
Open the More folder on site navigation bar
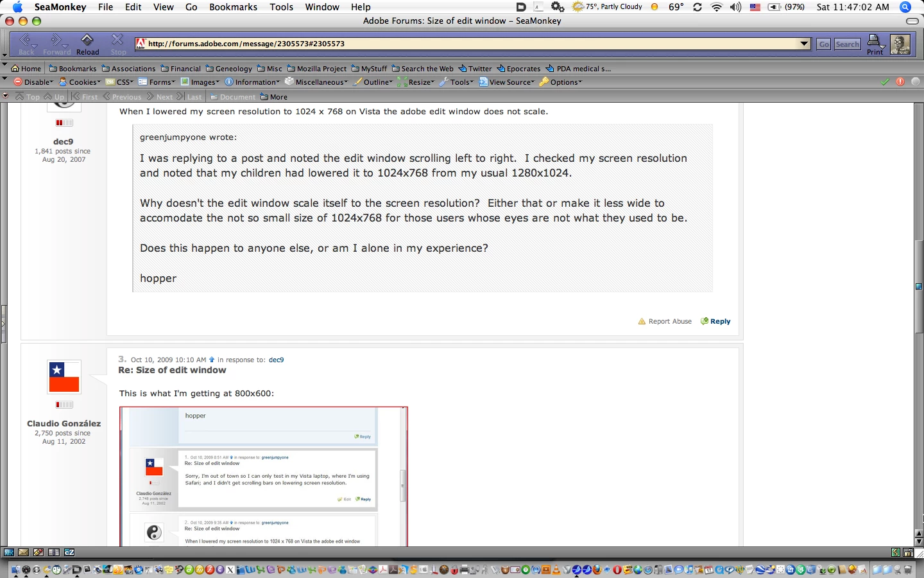tap(274, 97)
